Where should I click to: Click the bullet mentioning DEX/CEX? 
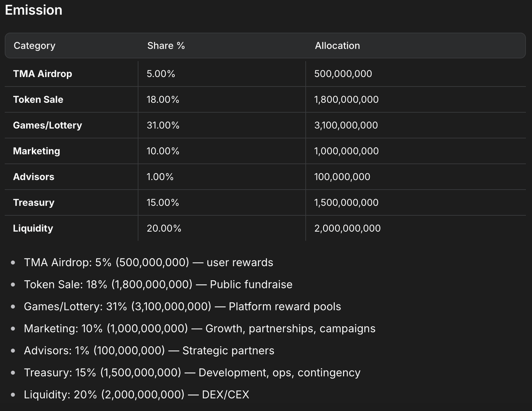[x=137, y=395]
